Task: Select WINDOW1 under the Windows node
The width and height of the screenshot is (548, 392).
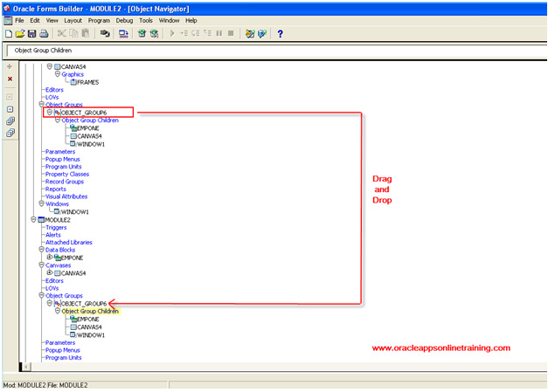Action: (x=75, y=212)
